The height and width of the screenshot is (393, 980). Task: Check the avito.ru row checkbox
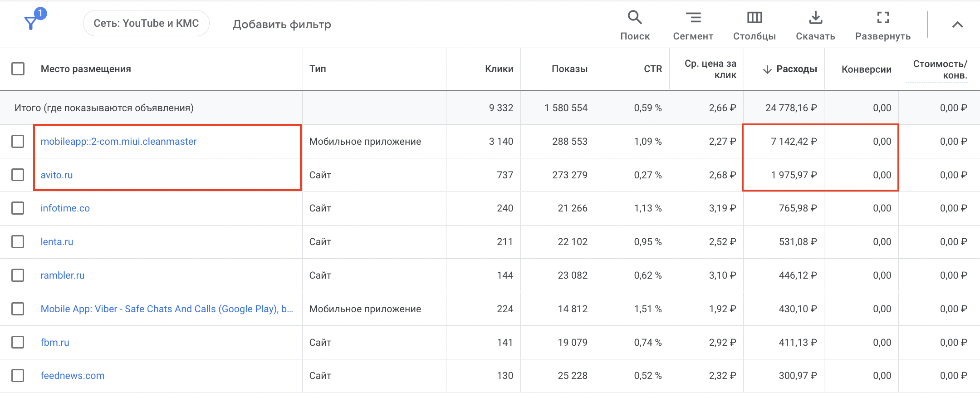pyautogui.click(x=18, y=175)
